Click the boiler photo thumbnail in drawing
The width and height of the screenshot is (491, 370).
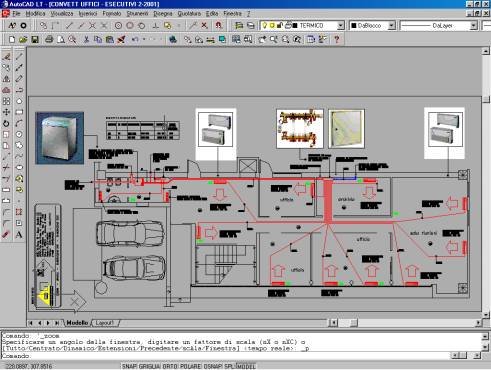tap(60, 138)
